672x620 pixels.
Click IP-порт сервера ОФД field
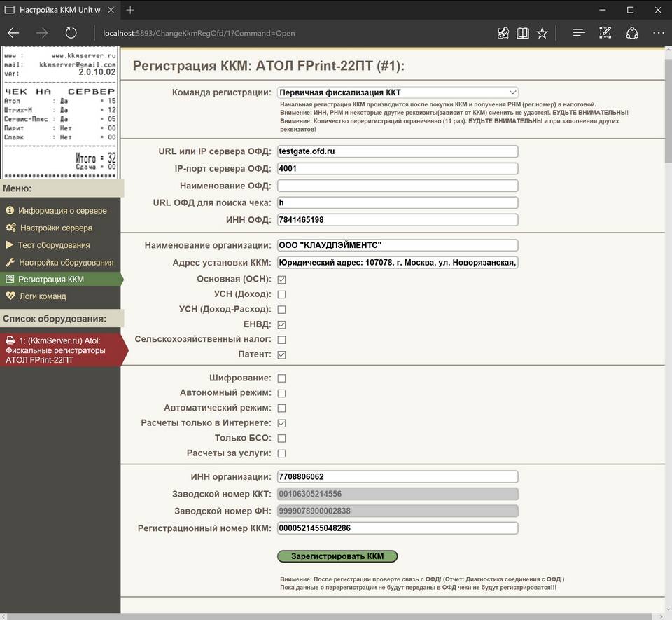click(x=398, y=169)
